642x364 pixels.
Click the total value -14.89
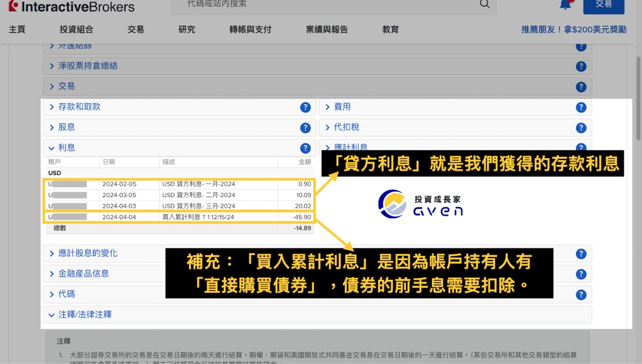(302, 228)
